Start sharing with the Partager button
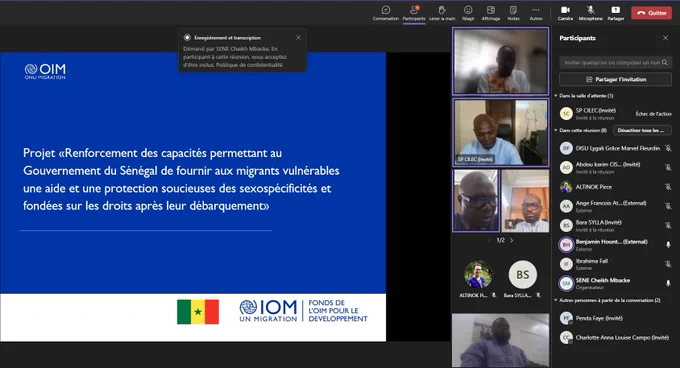The width and height of the screenshot is (680, 368). [616, 13]
